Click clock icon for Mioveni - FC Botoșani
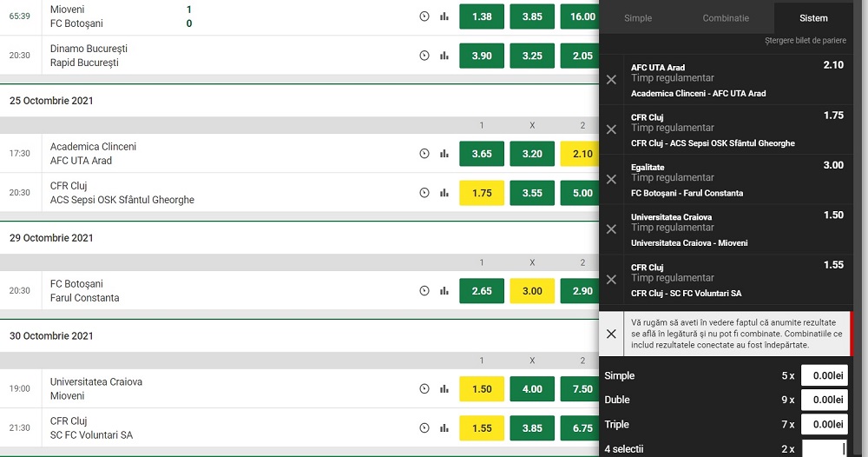868x457 pixels. pyautogui.click(x=424, y=17)
